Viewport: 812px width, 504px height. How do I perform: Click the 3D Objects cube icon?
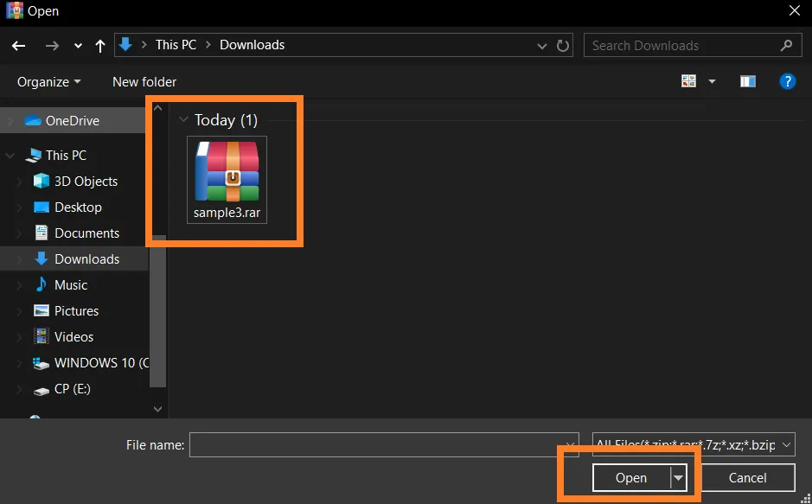tap(42, 181)
